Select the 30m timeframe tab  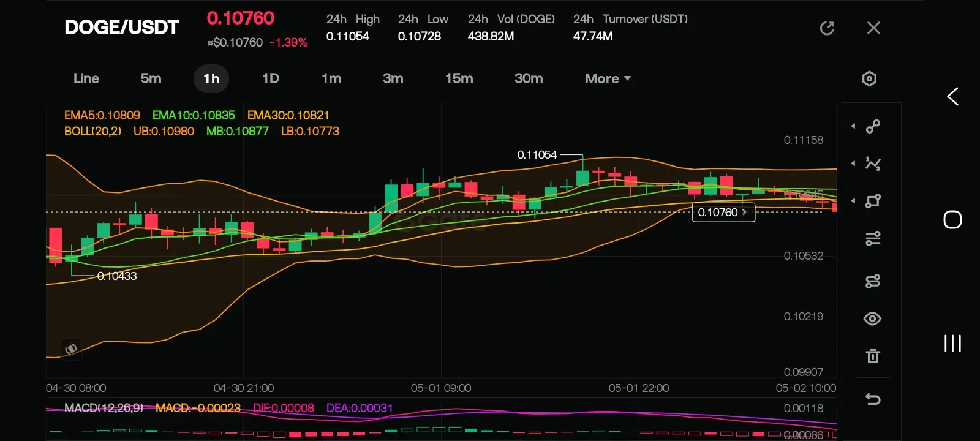[529, 78]
